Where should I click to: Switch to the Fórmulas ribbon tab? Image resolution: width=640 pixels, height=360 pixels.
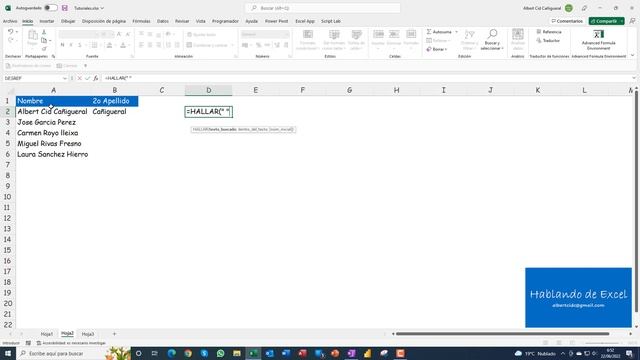[x=141, y=21]
